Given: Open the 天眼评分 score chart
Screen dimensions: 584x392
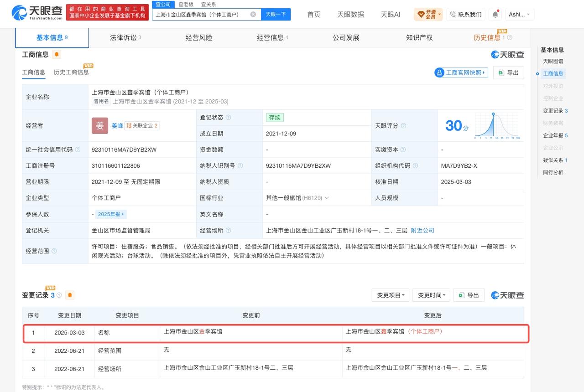Looking at the screenshot, I should (497, 125).
